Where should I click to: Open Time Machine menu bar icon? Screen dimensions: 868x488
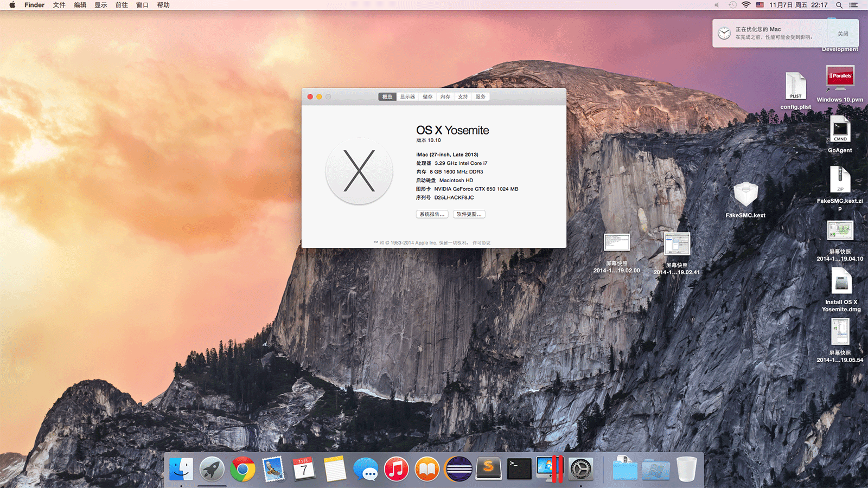[x=732, y=5]
